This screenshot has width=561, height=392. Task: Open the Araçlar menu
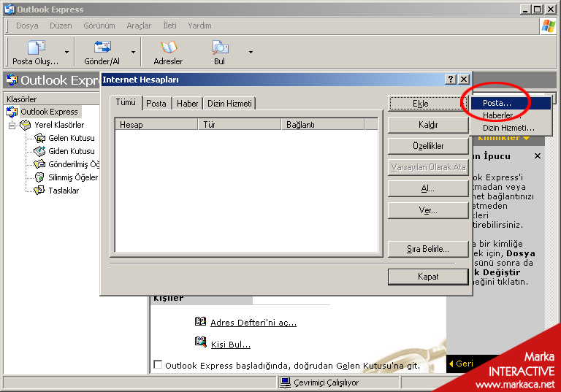tap(139, 26)
